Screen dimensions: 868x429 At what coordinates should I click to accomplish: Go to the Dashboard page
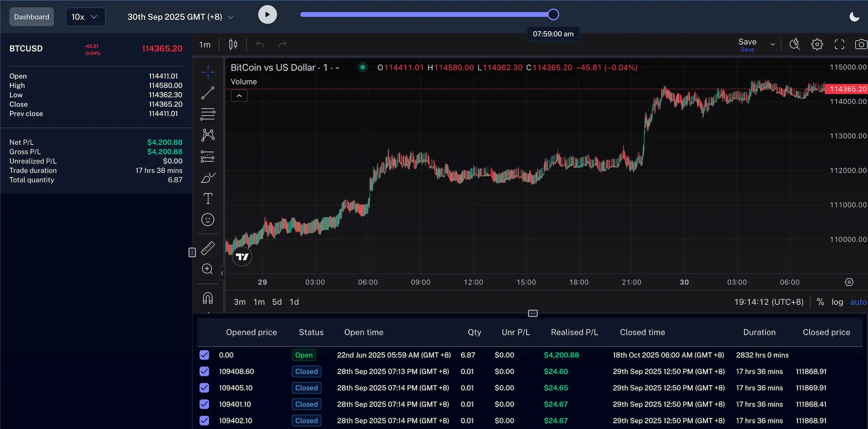pos(31,16)
